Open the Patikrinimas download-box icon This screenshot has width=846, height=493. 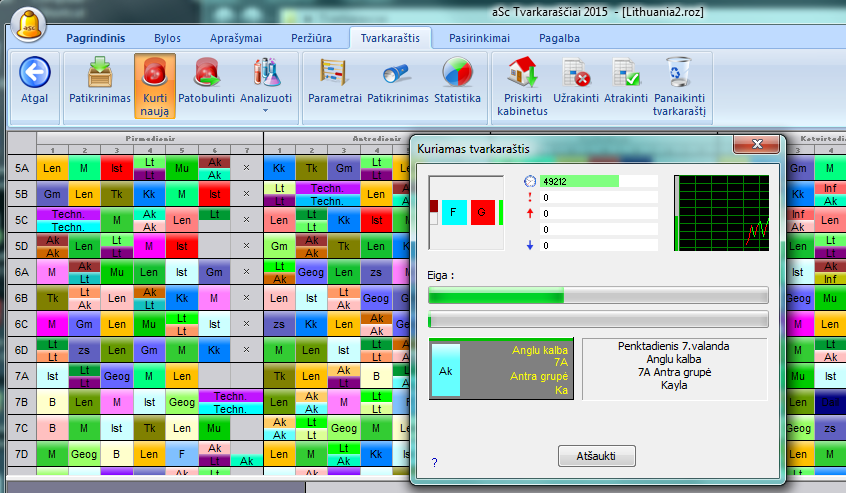tap(100, 72)
